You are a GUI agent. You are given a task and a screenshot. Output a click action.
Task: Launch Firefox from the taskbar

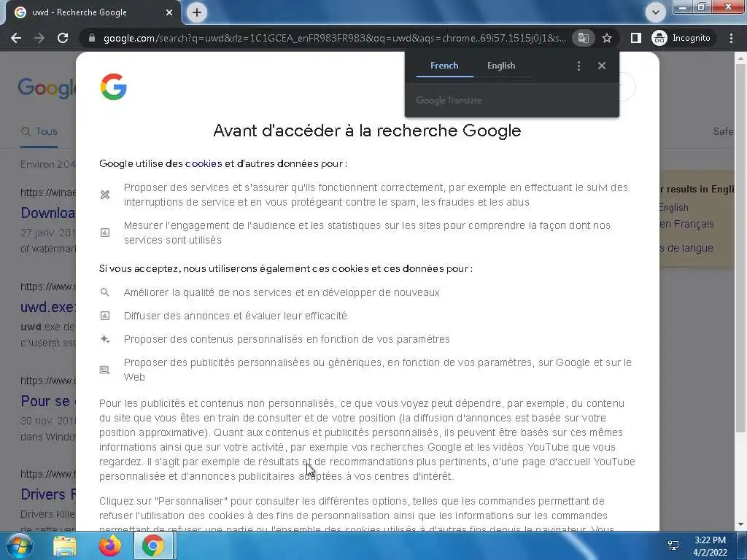pyautogui.click(x=109, y=545)
